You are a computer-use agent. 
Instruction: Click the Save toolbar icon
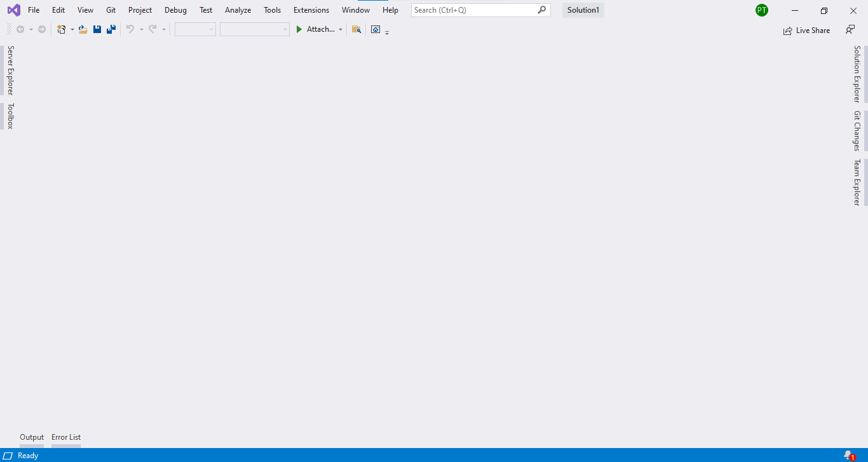click(x=97, y=29)
